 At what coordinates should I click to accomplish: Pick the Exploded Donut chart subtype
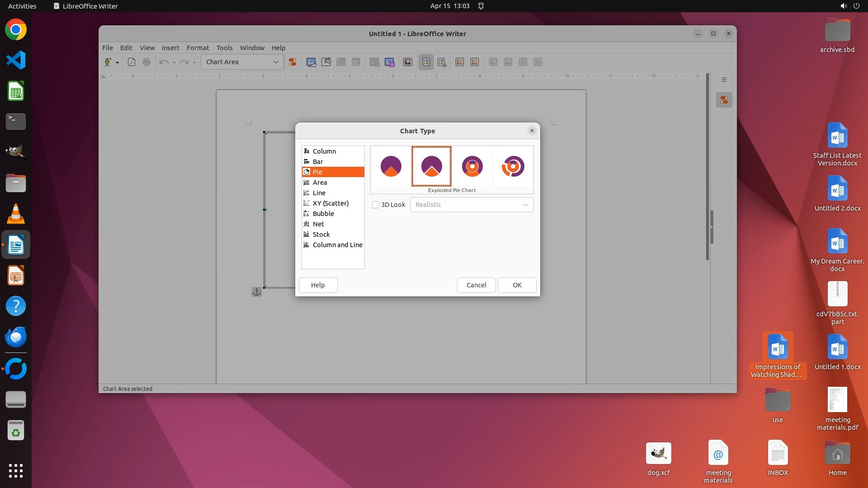tap(513, 166)
